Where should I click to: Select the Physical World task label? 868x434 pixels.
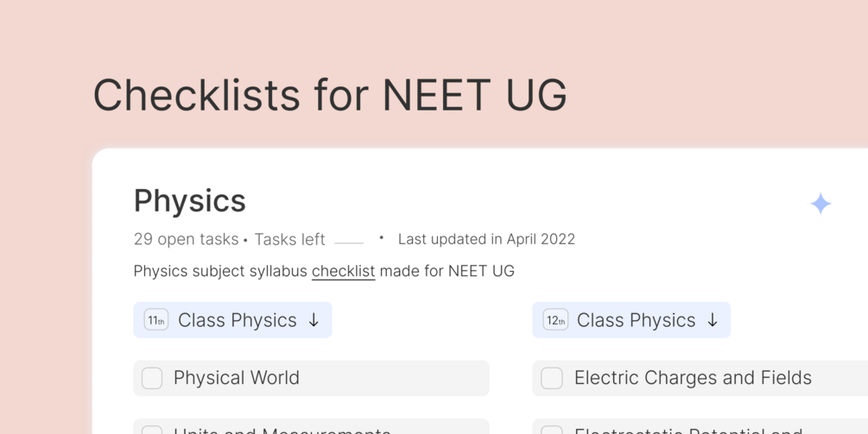[x=237, y=378]
